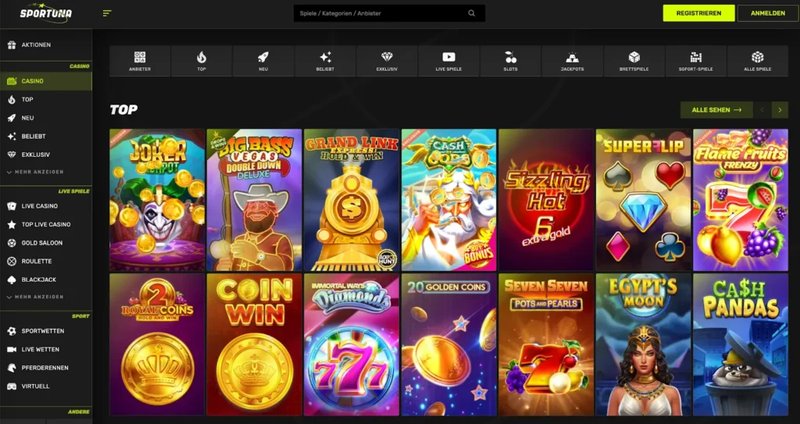Toggle the sidebar hamburger menu icon

click(x=107, y=13)
